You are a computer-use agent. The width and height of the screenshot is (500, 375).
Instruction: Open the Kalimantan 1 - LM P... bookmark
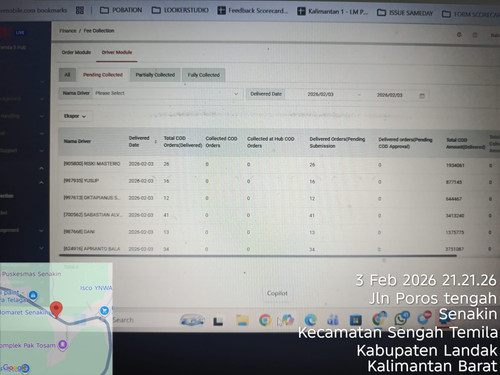coord(333,12)
